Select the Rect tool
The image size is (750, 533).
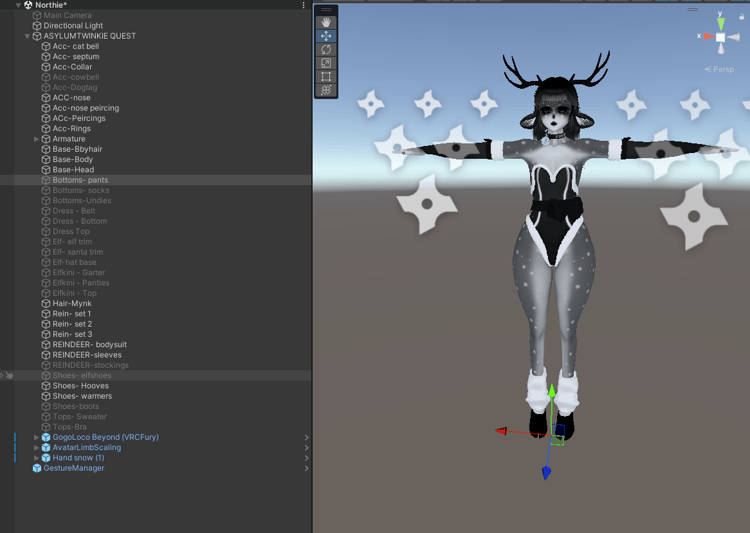tap(326, 77)
